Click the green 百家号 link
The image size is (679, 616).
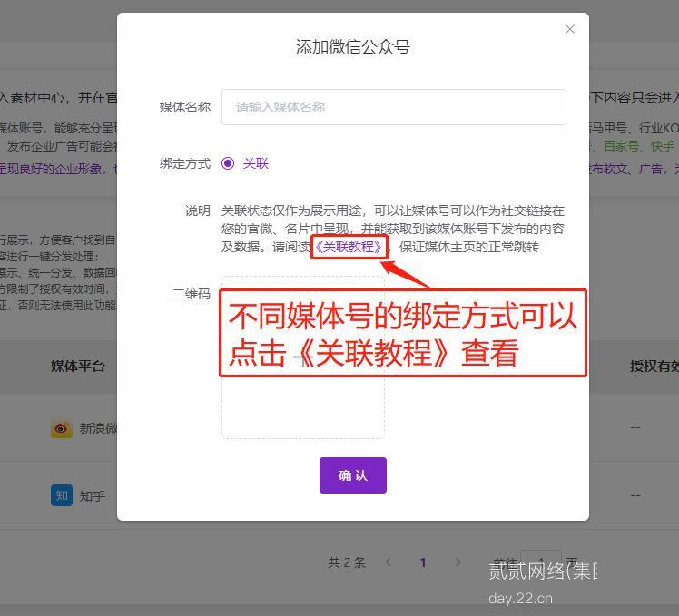pos(622,146)
